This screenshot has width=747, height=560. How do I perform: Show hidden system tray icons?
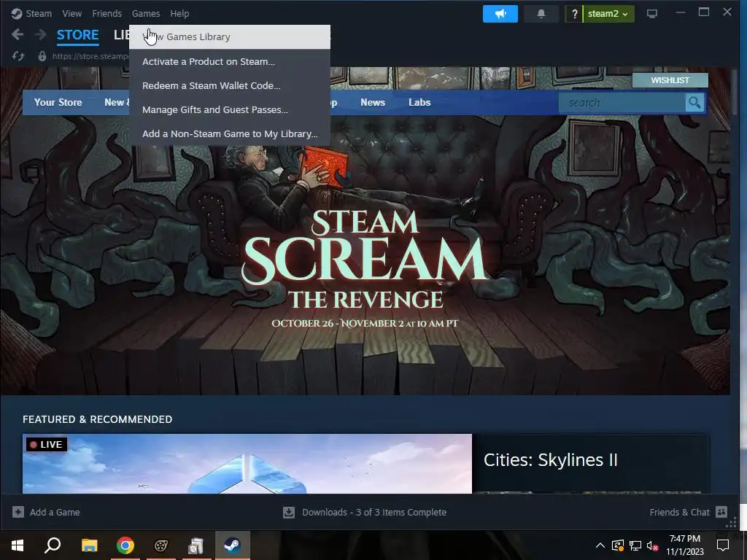pos(600,545)
